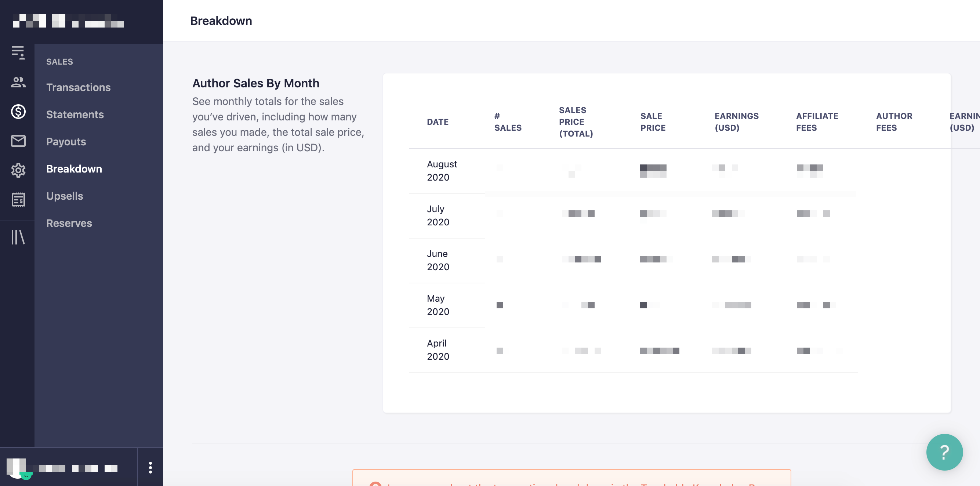Select the June 2020 row
Image resolution: width=980 pixels, height=486 pixels.
633,260
